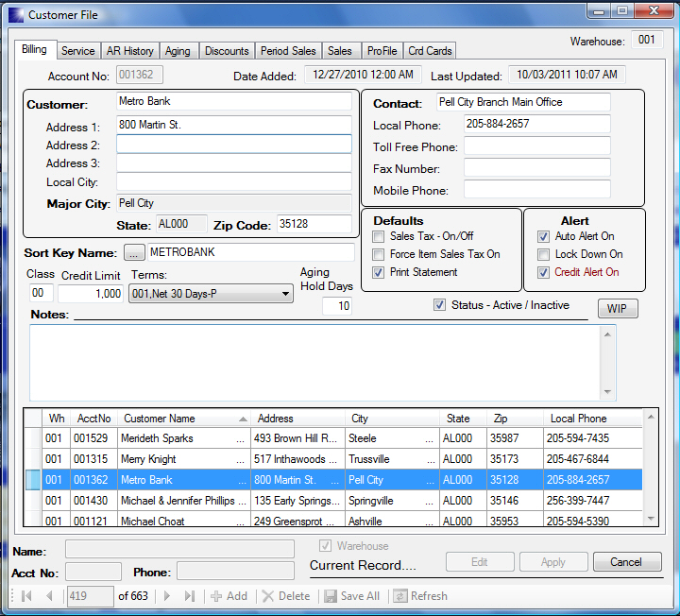The height and width of the screenshot is (616, 680).
Task: Open the Discounts tab
Action: click(x=227, y=51)
